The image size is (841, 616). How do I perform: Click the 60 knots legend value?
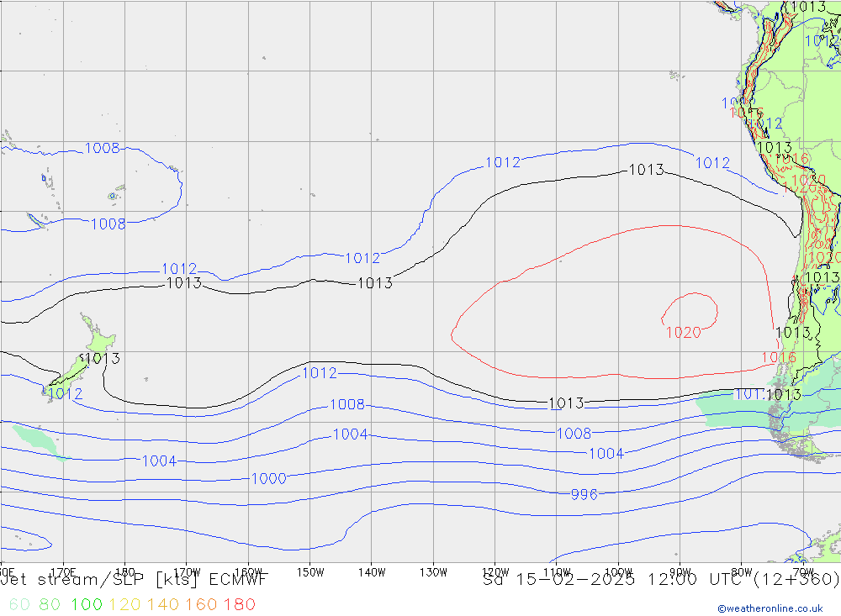[19, 604]
